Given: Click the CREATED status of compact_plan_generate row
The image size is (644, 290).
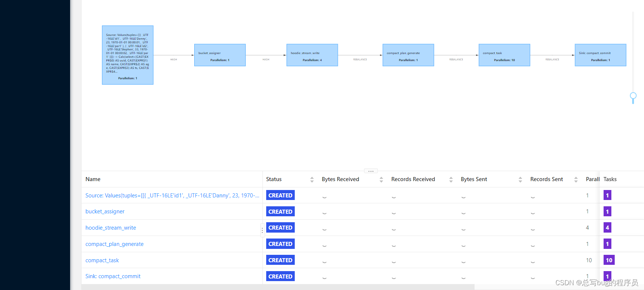Looking at the screenshot, I should tap(280, 244).
